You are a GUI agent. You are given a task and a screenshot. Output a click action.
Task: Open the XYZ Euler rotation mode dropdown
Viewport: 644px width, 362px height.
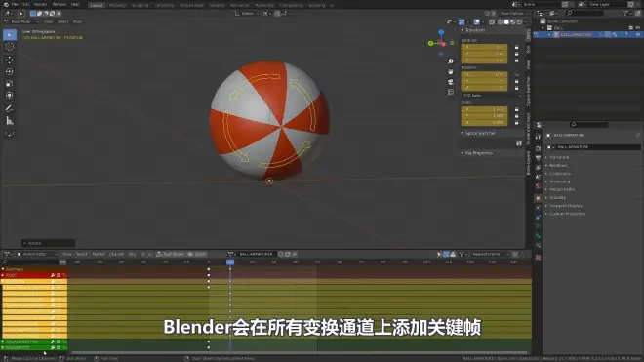coord(492,96)
